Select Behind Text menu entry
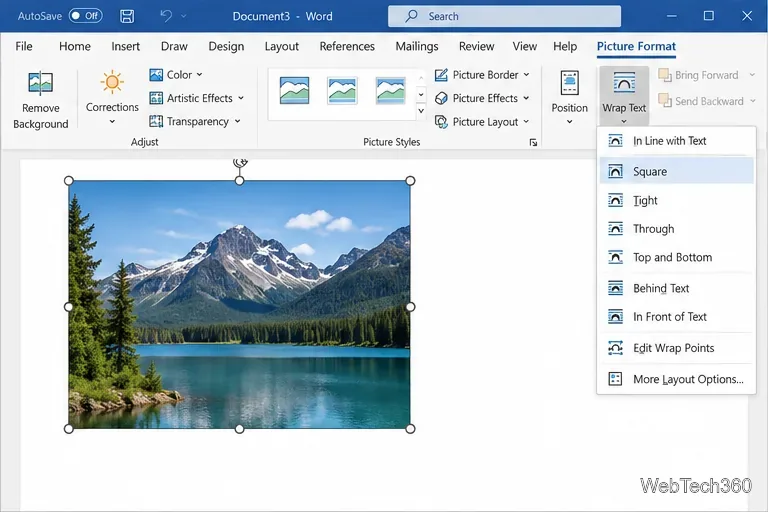The width and height of the screenshot is (768, 512). (676, 288)
